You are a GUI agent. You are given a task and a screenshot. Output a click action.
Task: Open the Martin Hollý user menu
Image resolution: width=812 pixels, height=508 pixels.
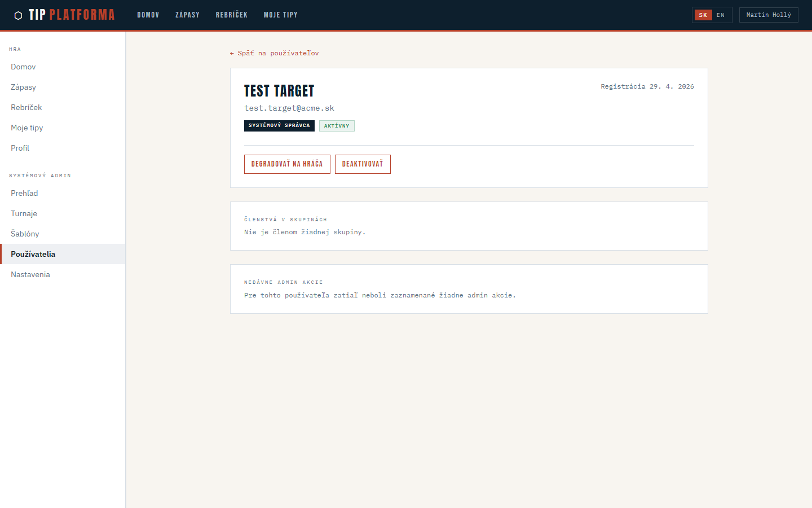pos(768,15)
